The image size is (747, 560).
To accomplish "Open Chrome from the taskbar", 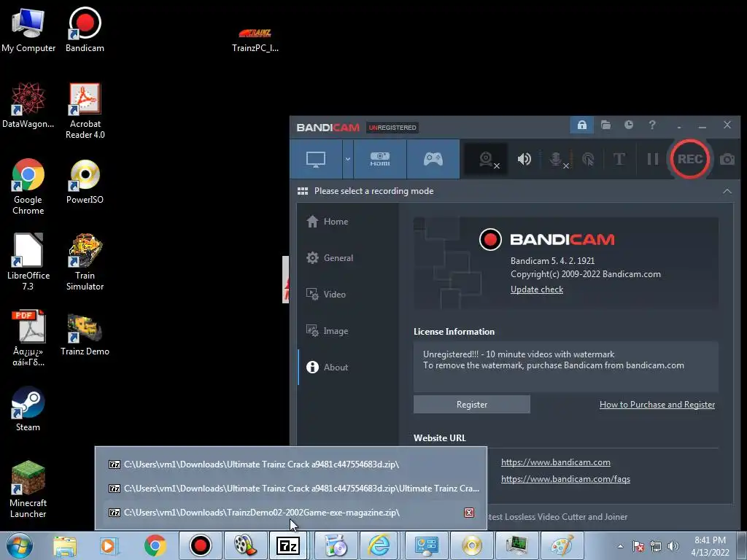I will (x=155, y=545).
